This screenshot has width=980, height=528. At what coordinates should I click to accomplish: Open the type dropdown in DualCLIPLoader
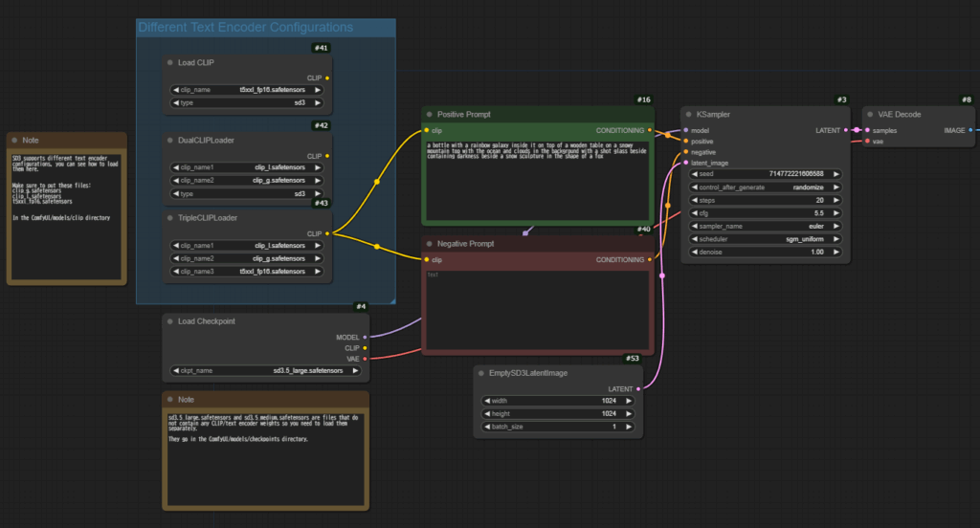click(247, 194)
